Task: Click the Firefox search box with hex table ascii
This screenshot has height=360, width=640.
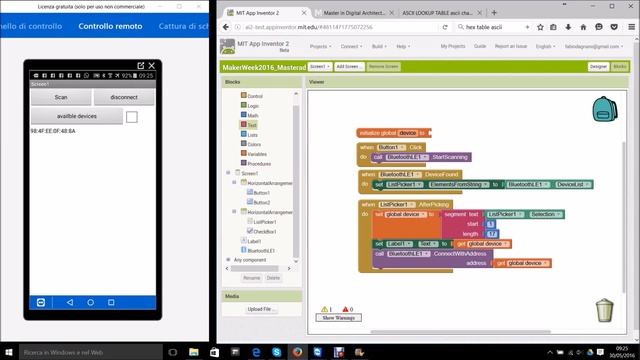Action: tap(492, 27)
